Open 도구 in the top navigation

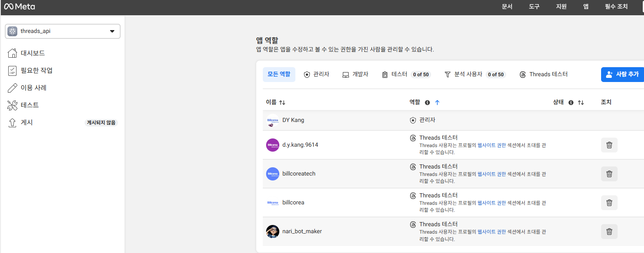[534, 7]
